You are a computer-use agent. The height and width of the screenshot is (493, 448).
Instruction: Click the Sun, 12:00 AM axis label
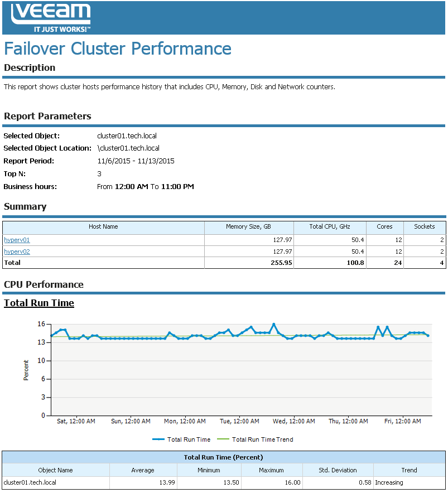[x=131, y=421]
